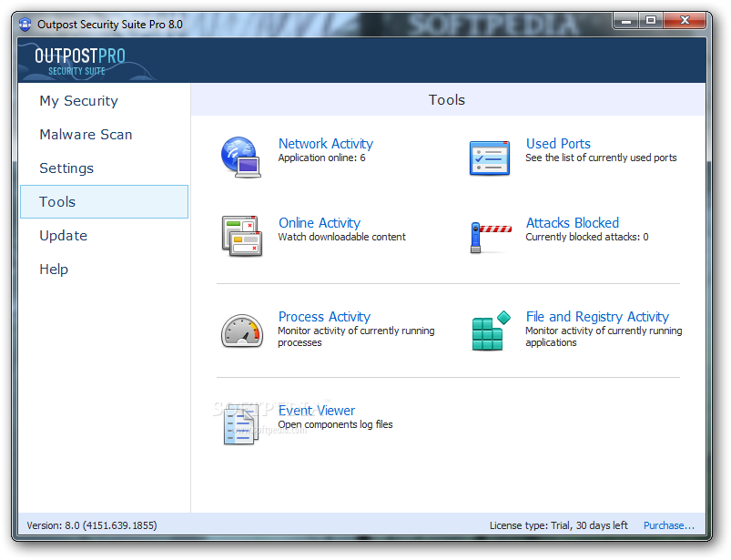
Task: Open the Online Activity link
Action: click(x=320, y=223)
